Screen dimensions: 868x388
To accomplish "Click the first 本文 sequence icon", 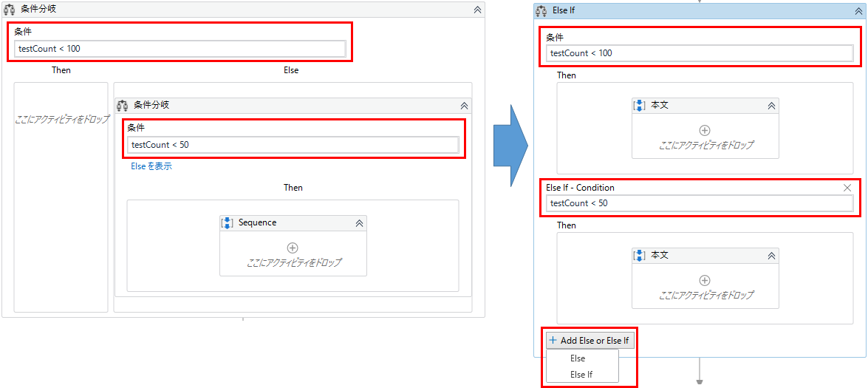I will tap(640, 106).
